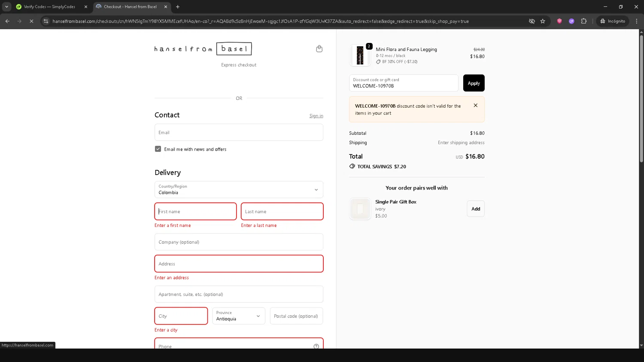Screen dimensions: 644x362
Task: Open a new browser tab
Action: [x=178, y=7]
